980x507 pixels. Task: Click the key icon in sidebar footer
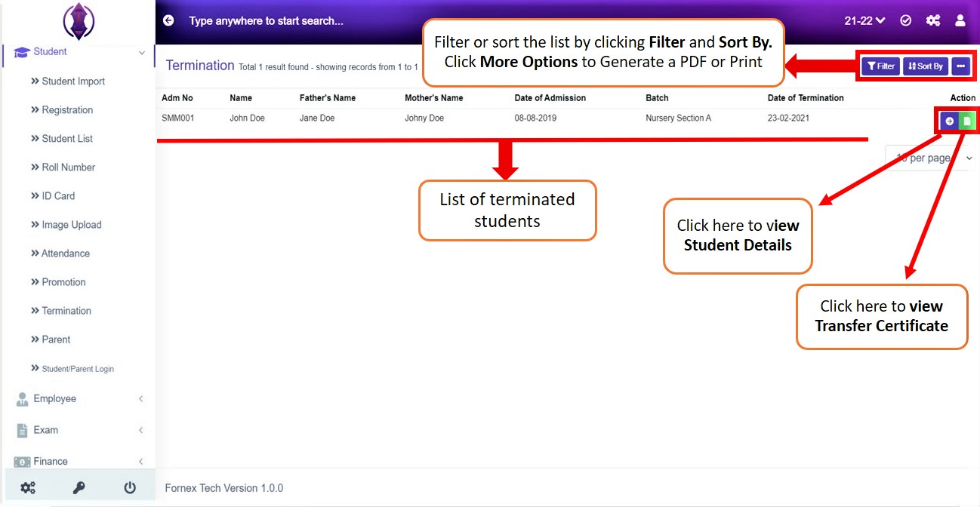[79, 488]
